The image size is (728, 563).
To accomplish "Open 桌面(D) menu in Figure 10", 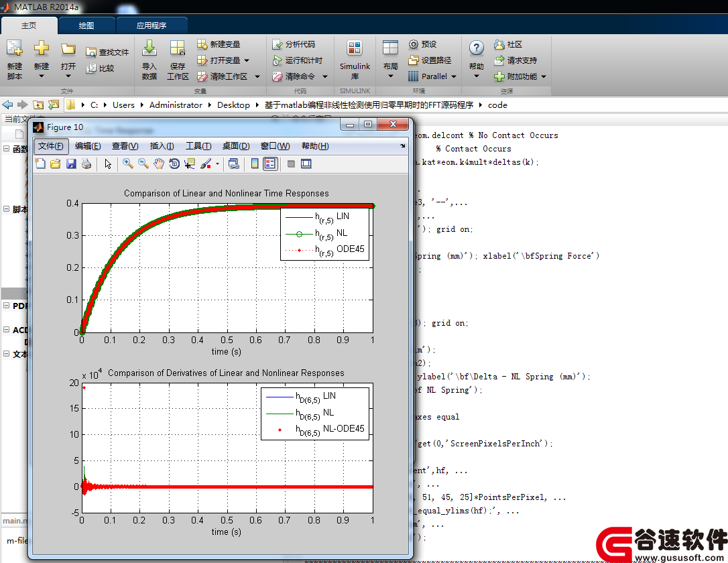I will (x=236, y=146).
